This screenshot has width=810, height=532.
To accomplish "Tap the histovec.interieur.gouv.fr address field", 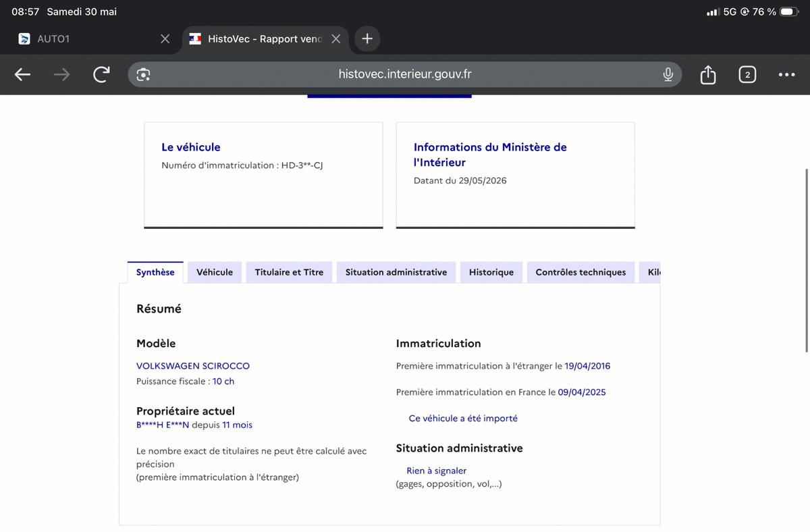I will click(405, 74).
